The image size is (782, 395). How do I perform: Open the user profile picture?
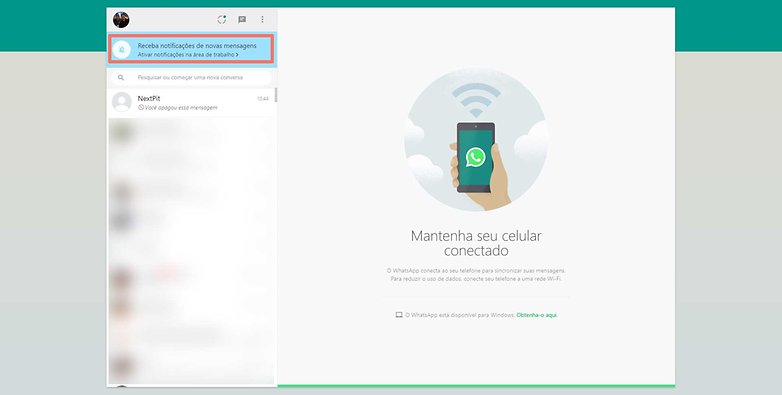tap(121, 20)
